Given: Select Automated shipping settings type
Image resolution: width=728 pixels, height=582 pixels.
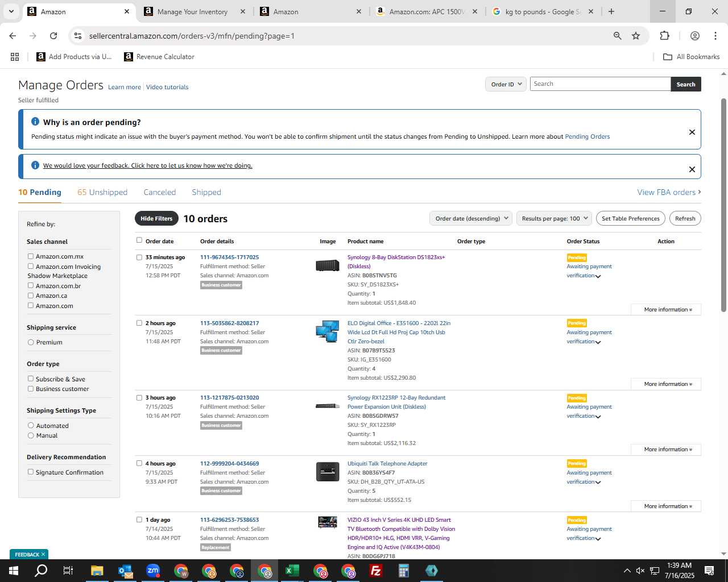Looking at the screenshot, I should [x=31, y=425].
